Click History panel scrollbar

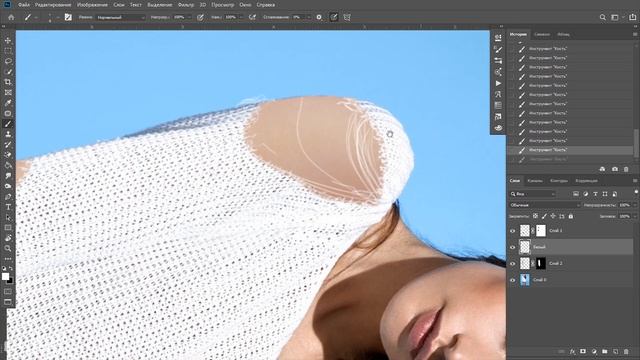click(x=636, y=143)
